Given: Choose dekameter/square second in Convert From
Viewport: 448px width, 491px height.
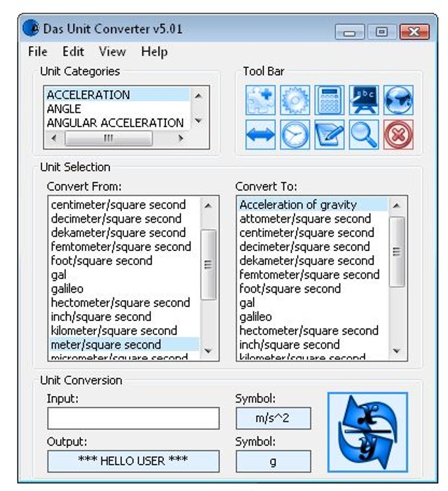Looking at the screenshot, I should pos(124,233).
